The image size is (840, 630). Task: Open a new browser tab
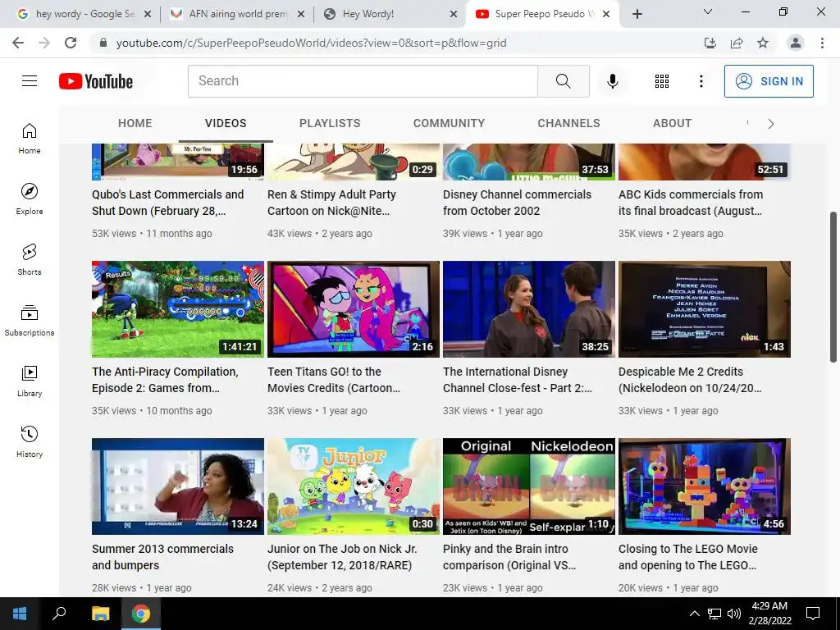[x=637, y=14]
